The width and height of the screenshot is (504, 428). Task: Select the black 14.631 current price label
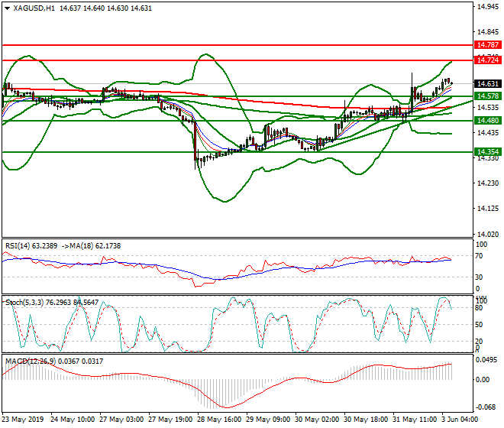pos(488,83)
